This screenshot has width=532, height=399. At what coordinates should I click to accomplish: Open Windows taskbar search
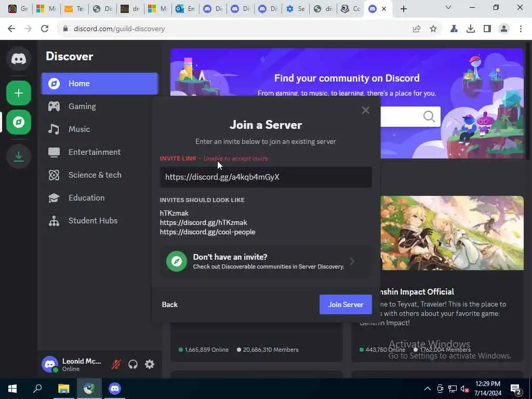37,389
